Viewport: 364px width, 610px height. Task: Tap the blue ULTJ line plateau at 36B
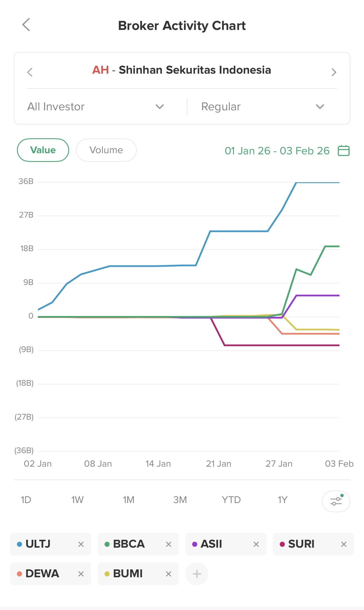[317, 183]
